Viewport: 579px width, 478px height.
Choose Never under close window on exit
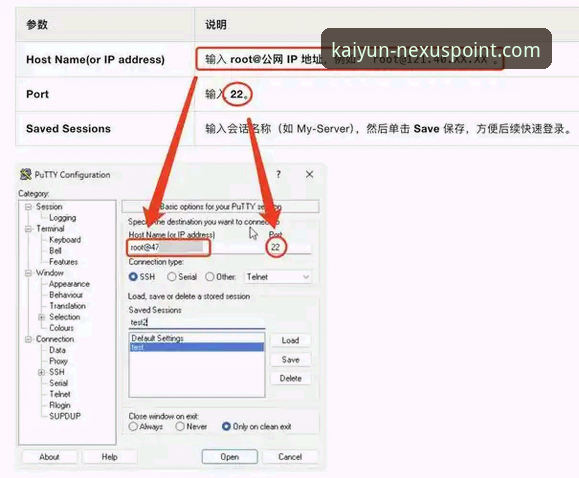[180, 427]
